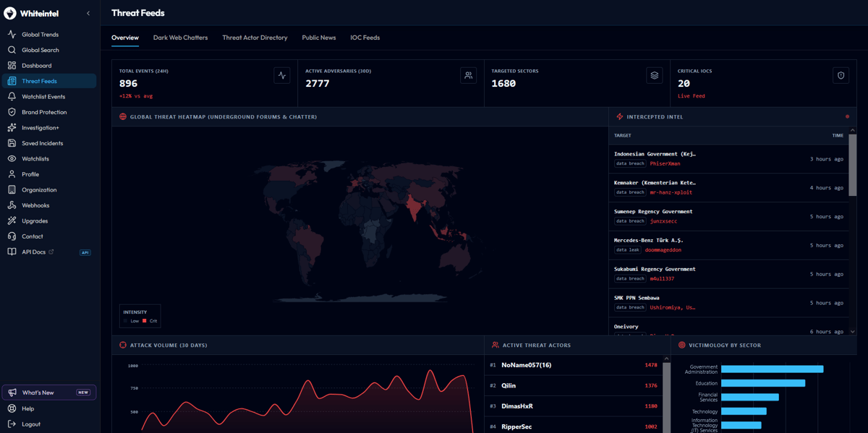The image size is (868, 433).
Task: Select SMK PPN Sembawa intel row
Action: [728, 303]
